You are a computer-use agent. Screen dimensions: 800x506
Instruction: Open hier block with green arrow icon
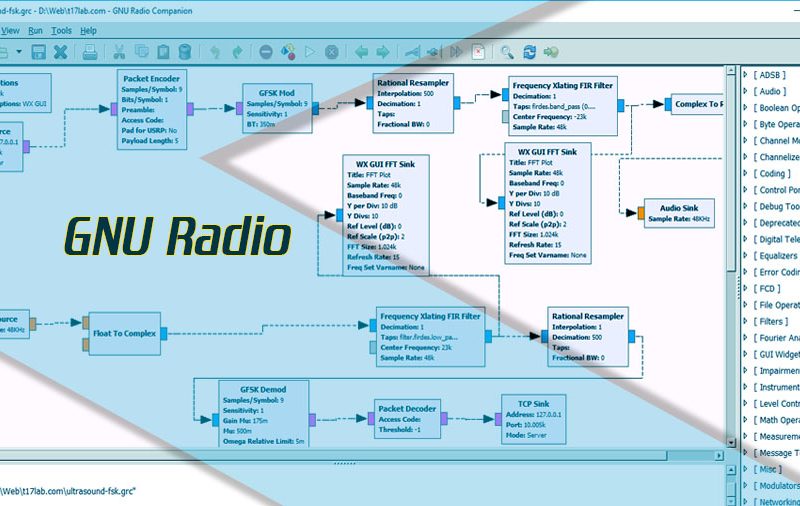551,52
